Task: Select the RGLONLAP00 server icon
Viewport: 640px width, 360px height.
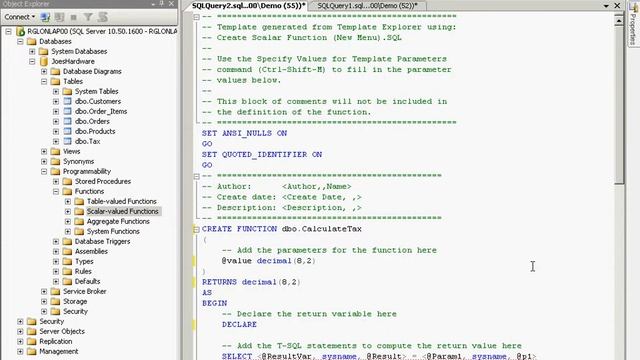Action: point(20,31)
